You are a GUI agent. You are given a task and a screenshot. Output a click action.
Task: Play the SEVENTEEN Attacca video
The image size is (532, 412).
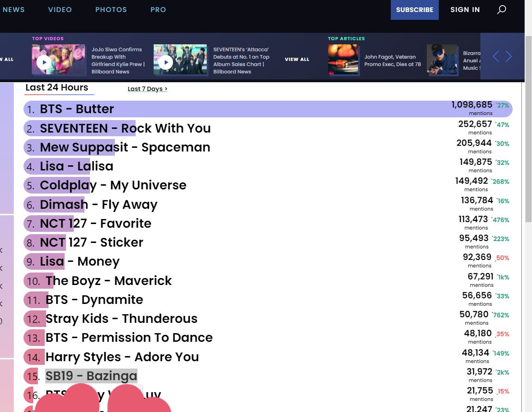166,62
